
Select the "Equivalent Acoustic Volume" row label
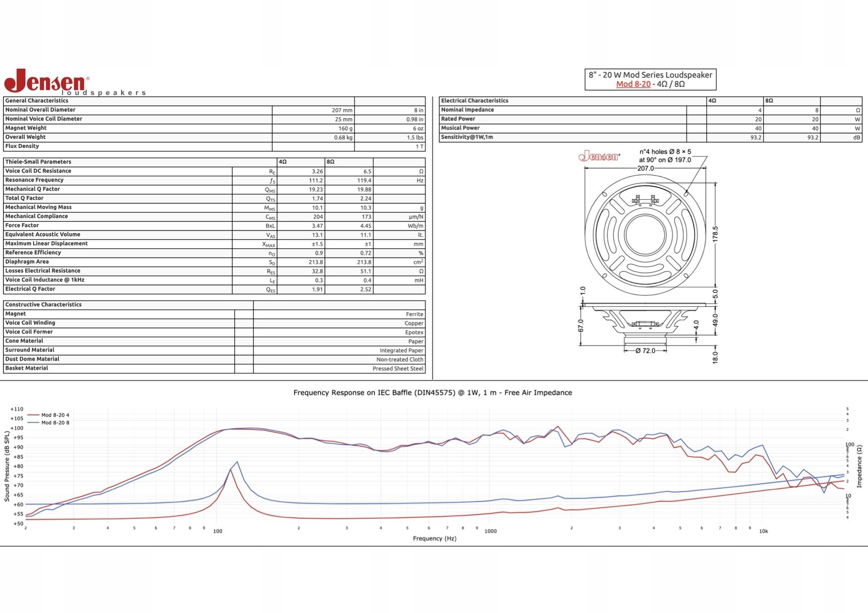pos(43,235)
